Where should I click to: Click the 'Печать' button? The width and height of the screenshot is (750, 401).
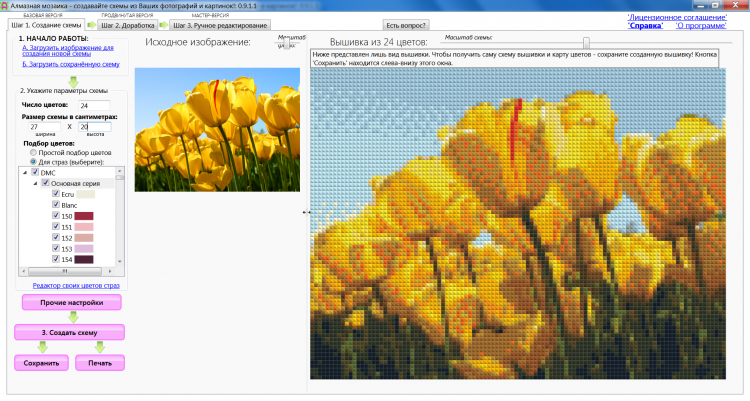tap(100, 363)
